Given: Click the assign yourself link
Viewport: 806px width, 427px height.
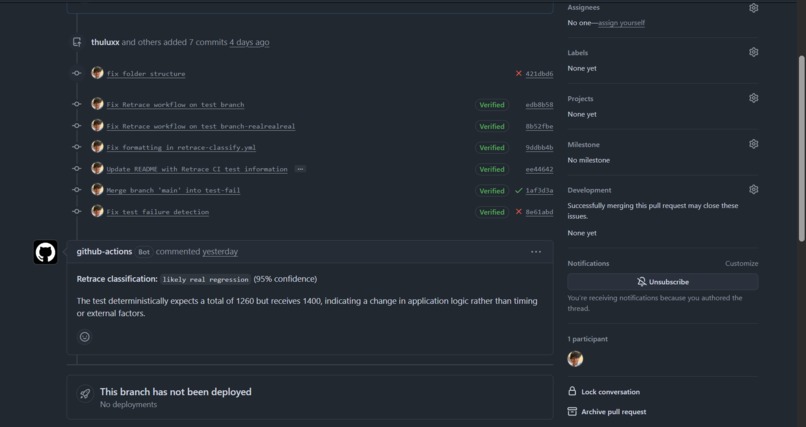Looking at the screenshot, I should tap(621, 23).
